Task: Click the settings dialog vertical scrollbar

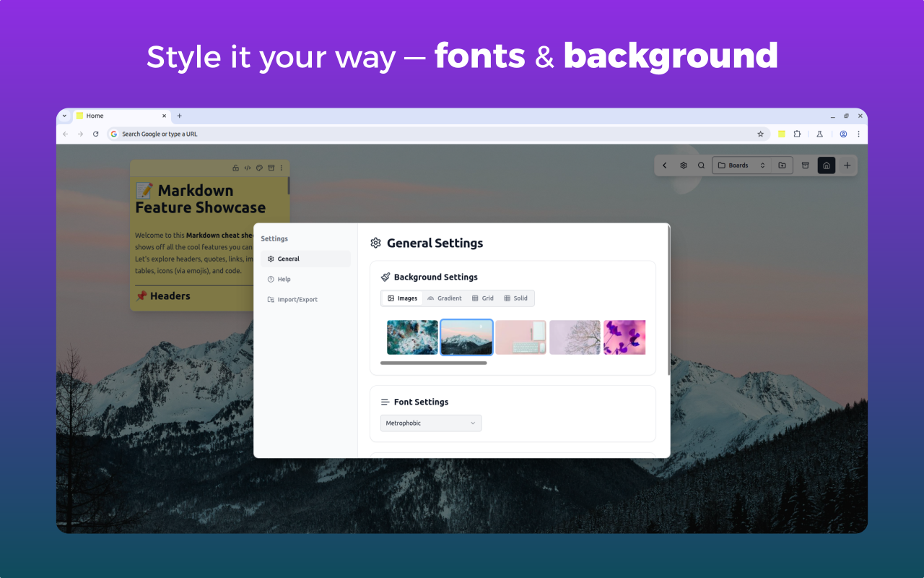Action: point(669,300)
